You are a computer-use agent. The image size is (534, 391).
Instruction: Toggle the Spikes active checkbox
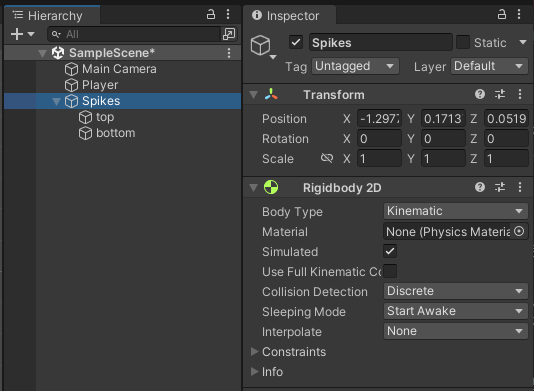pyautogui.click(x=296, y=43)
